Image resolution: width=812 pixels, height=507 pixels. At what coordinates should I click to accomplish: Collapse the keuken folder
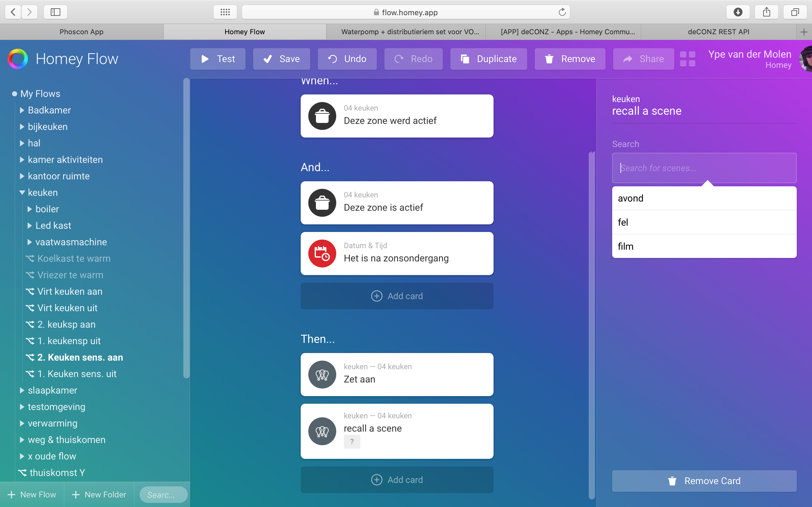[22, 192]
